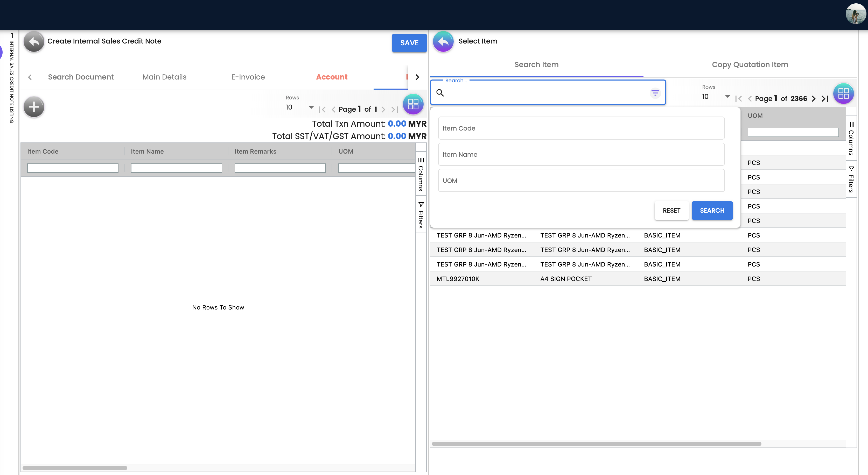The width and height of the screenshot is (868, 475).
Task: Go to first page in left panel
Action: point(322,109)
